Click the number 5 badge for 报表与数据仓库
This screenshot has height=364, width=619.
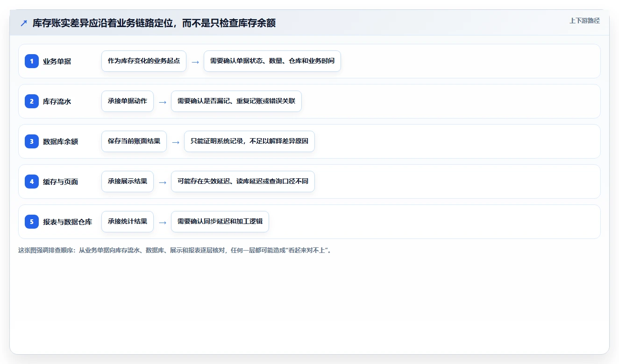32,222
